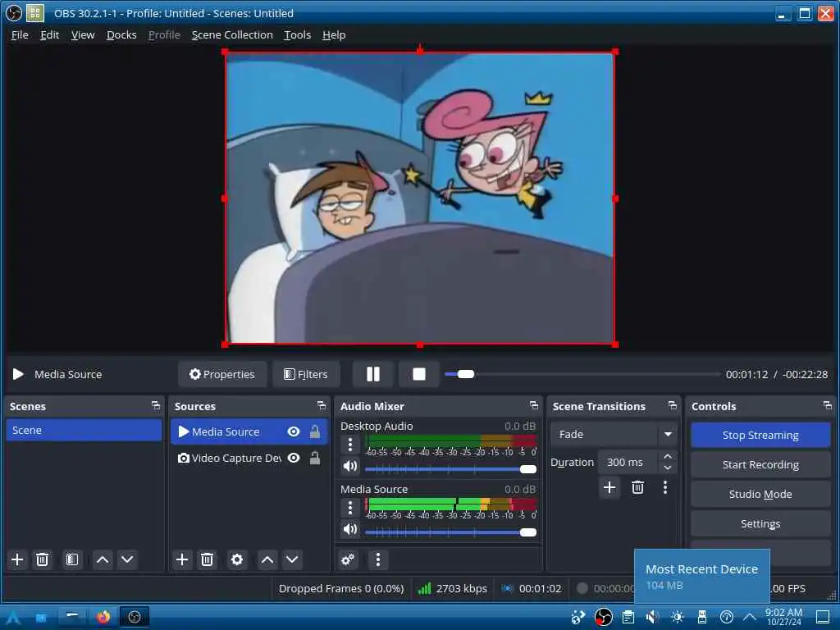Screen dimensions: 840x630
Task: Undock the Audio Mixer panel
Action: pyautogui.click(x=534, y=405)
